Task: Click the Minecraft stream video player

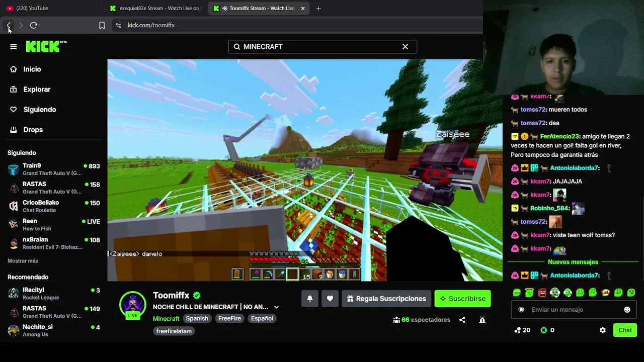Action: 305,170
